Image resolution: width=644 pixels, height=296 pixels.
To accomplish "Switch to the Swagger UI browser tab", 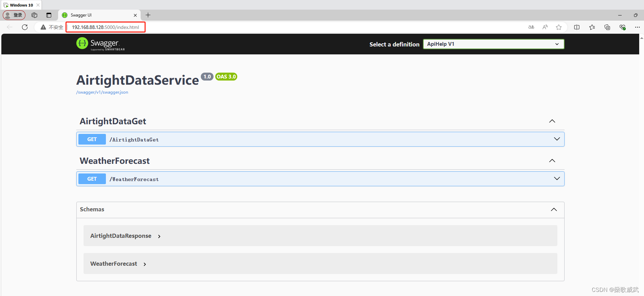I will pyautogui.click(x=99, y=15).
